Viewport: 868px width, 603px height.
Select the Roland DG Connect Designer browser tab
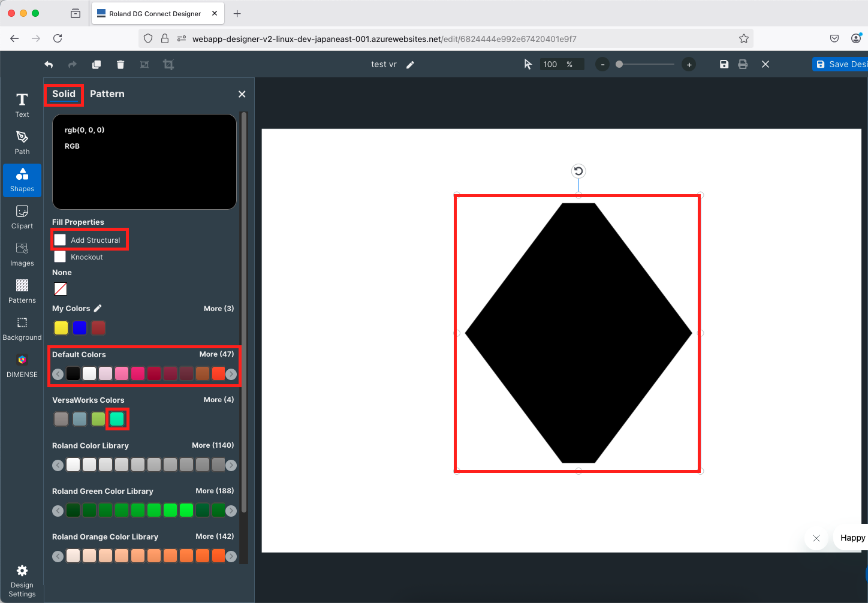[x=158, y=13]
